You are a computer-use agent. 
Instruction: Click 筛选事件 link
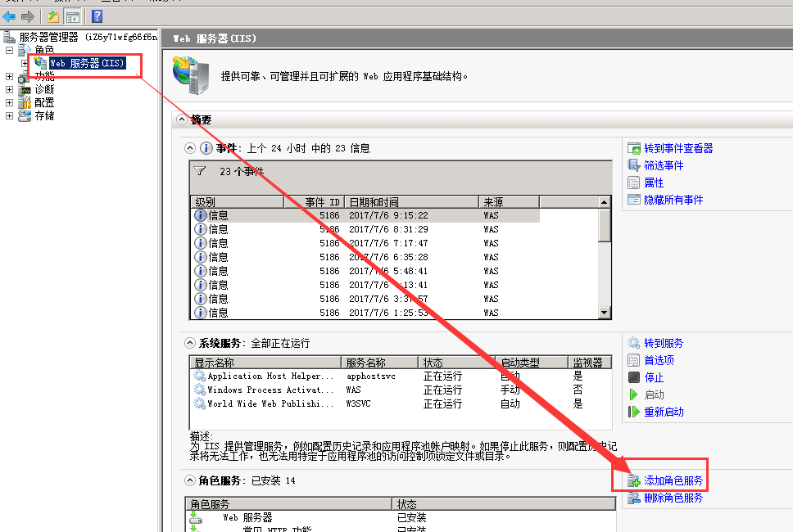click(664, 165)
